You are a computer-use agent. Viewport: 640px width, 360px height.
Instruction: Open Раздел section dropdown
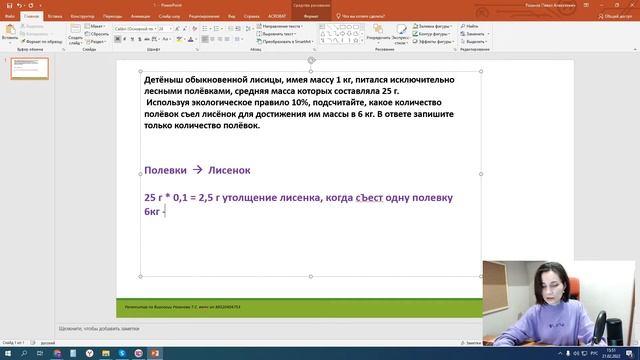click(96, 42)
